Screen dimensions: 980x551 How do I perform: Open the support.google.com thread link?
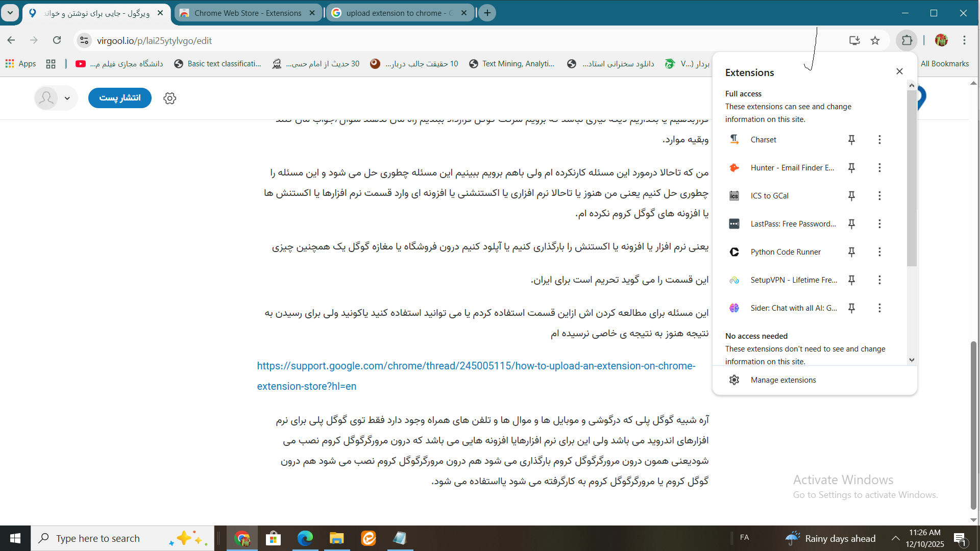click(x=476, y=366)
